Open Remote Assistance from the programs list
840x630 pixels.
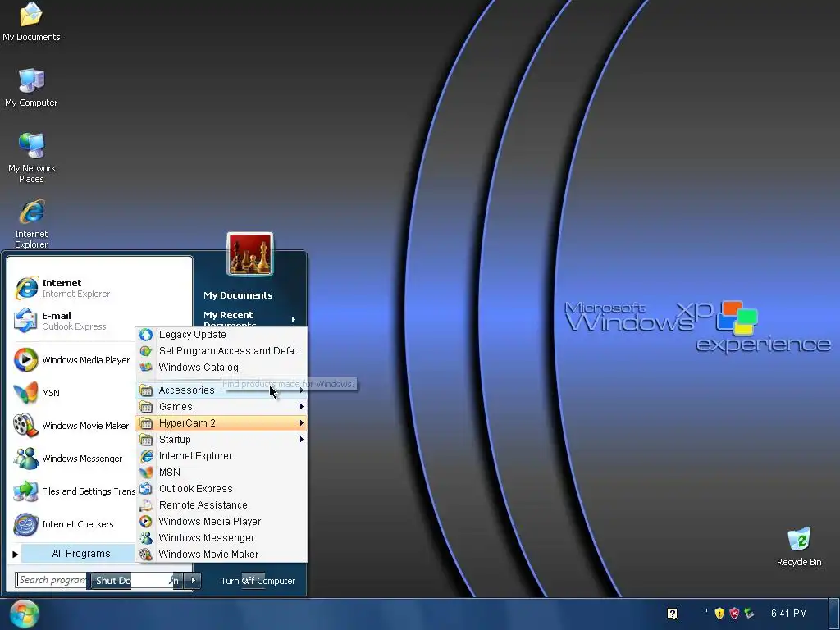[x=221, y=505]
